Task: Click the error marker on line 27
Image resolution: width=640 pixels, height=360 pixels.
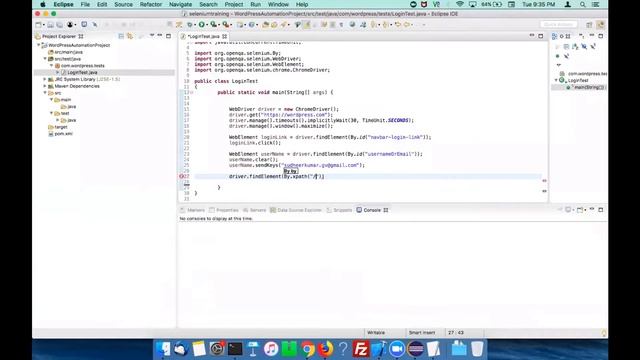Action: (181, 176)
